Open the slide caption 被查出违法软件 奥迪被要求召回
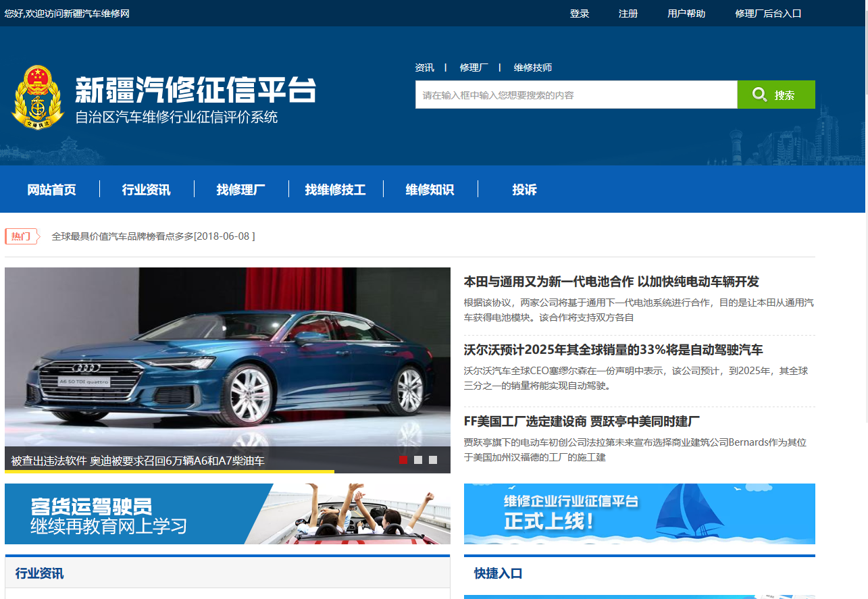The image size is (868, 599). tap(138, 461)
